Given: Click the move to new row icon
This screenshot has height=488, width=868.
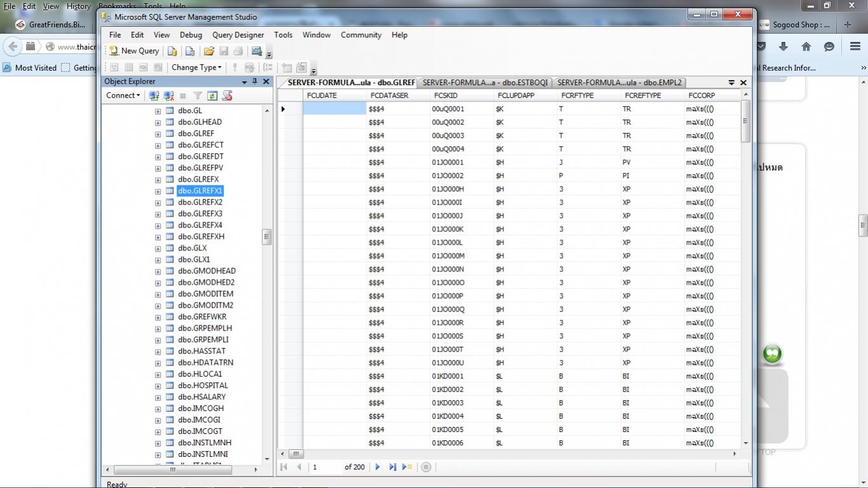Looking at the screenshot, I should 407,467.
